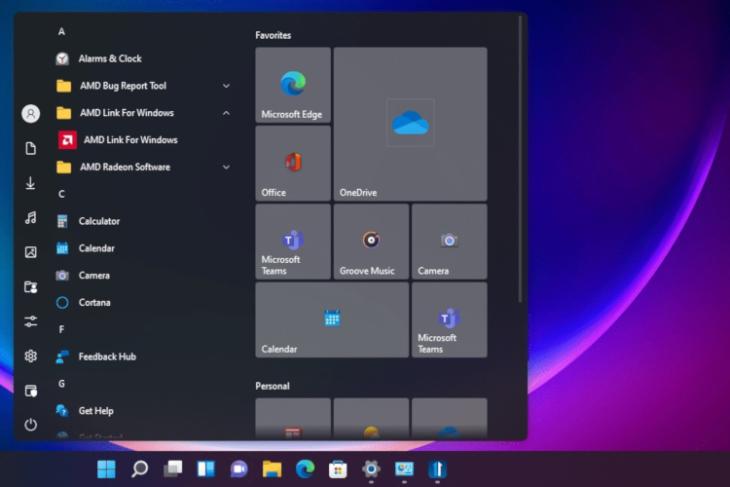Click the Personal group heading
Image resolution: width=730 pixels, height=487 pixels.
point(272,386)
